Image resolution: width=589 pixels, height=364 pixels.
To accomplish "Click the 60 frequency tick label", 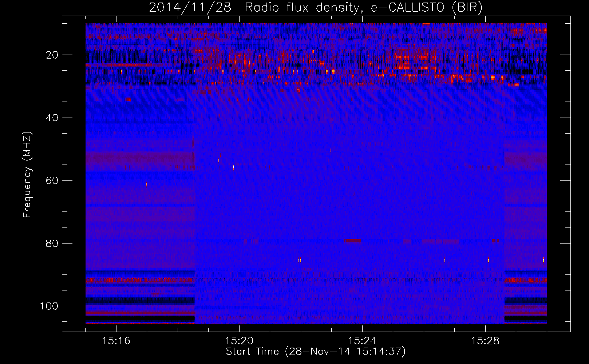I will [x=52, y=181].
